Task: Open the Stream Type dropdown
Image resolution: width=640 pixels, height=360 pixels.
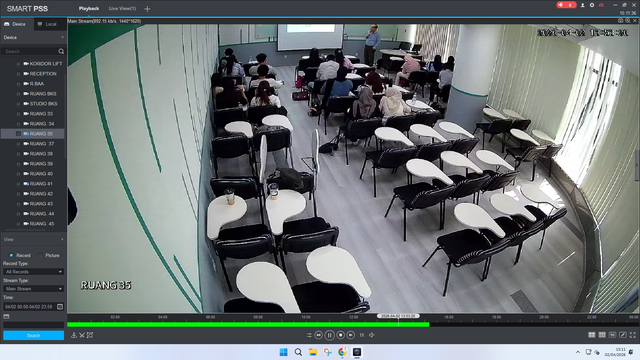Action: 33,289
